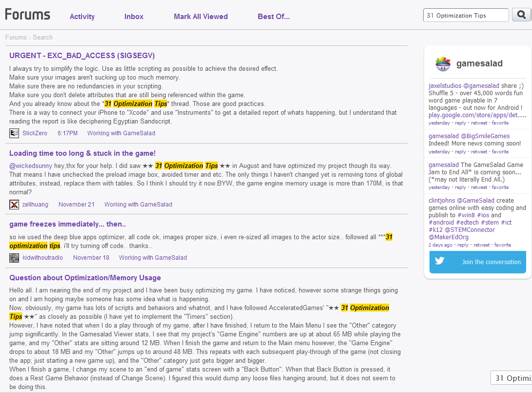Open Working with GameSalad under kidwithoutradio
532x393 pixels.
pos(153,258)
